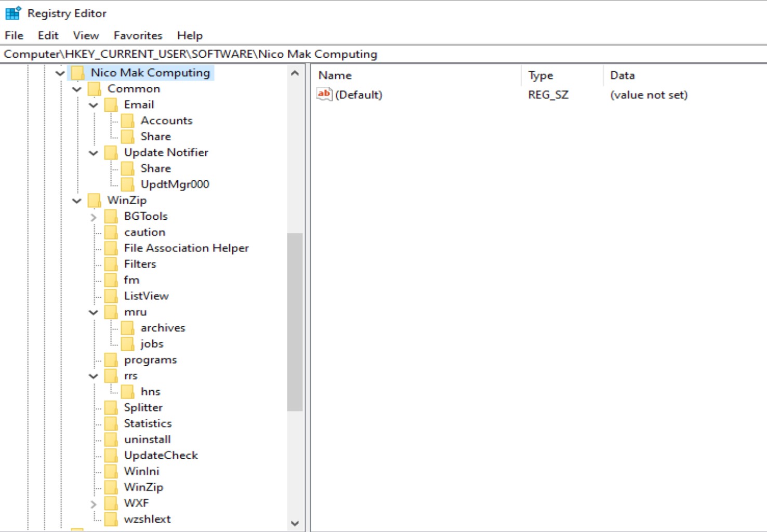Select the WinZip folder icon in tree
The image size is (767, 532).
click(x=94, y=200)
